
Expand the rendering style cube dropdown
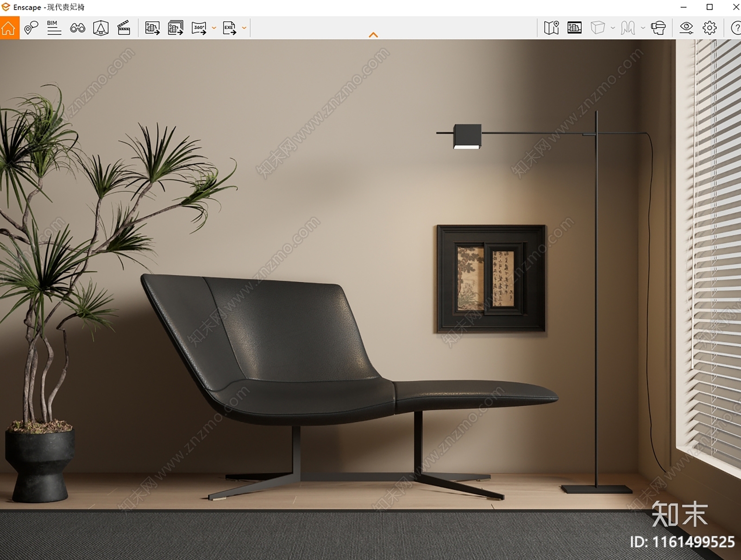tap(613, 28)
